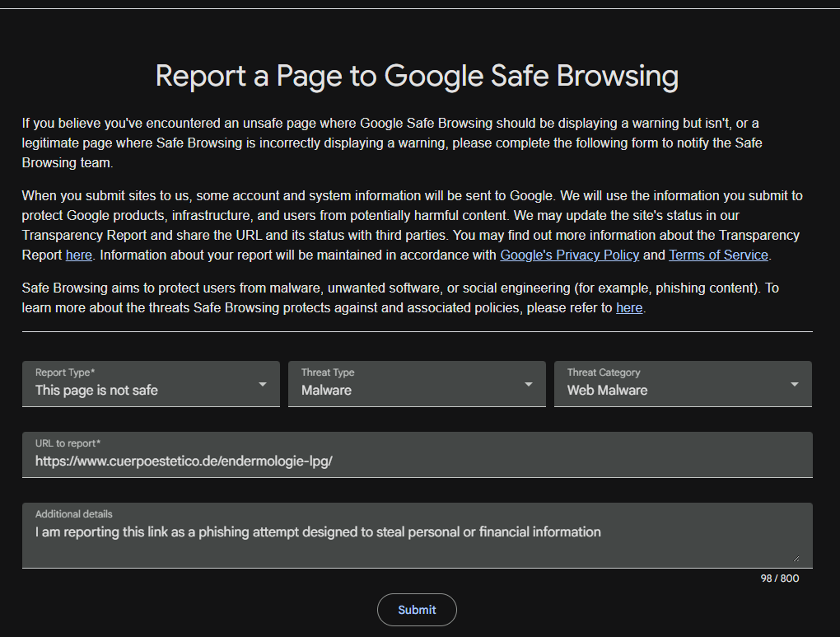Open the Terms of Service link
This screenshot has width=840, height=637.
pyautogui.click(x=718, y=255)
